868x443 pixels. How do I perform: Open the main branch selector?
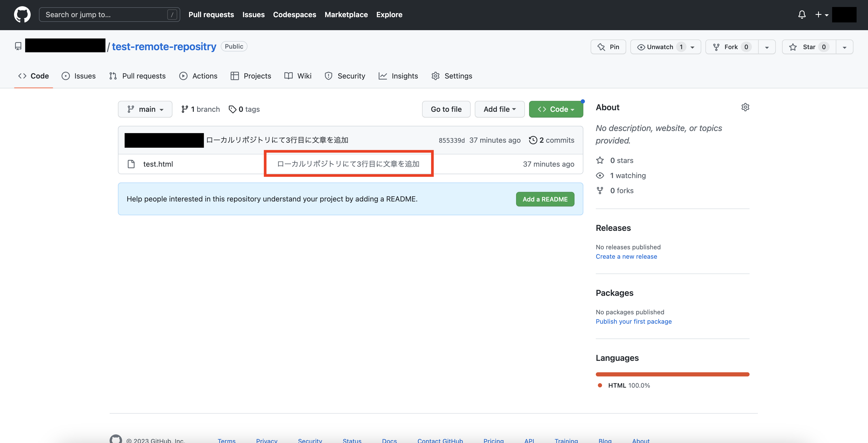coord(145,109)
